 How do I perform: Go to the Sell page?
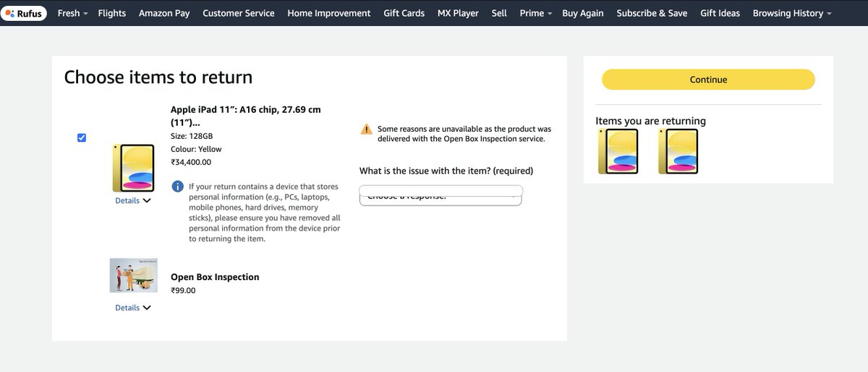[499, 13]
